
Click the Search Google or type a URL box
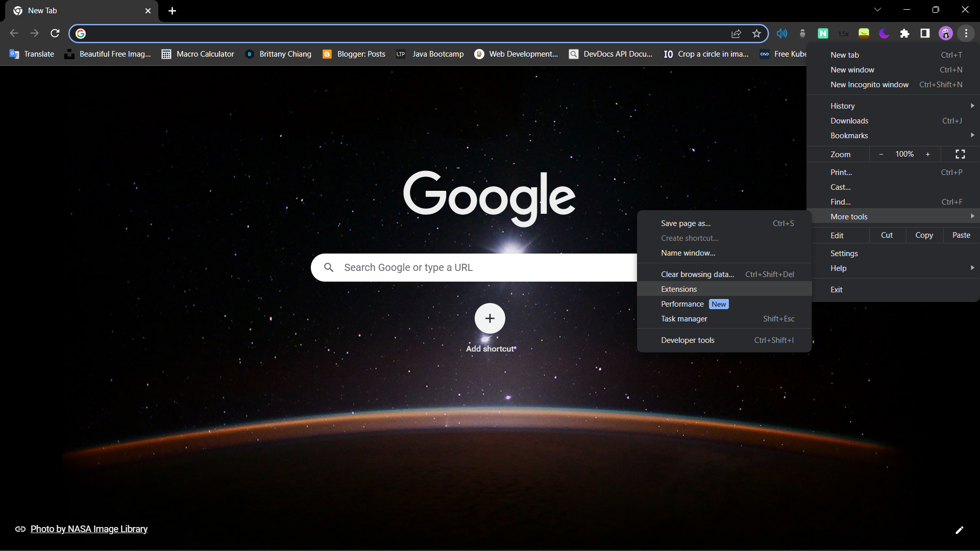pos(474,267)
